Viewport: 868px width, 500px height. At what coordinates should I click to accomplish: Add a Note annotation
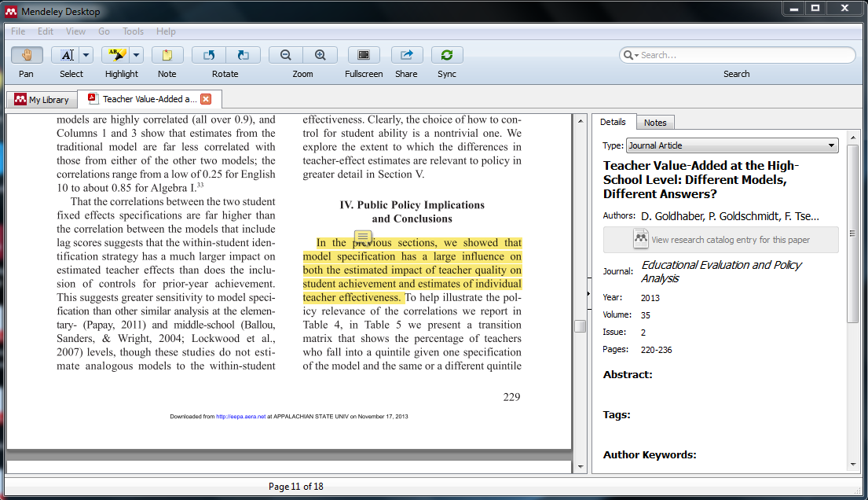pyautogui.click(x=167, y=55)
